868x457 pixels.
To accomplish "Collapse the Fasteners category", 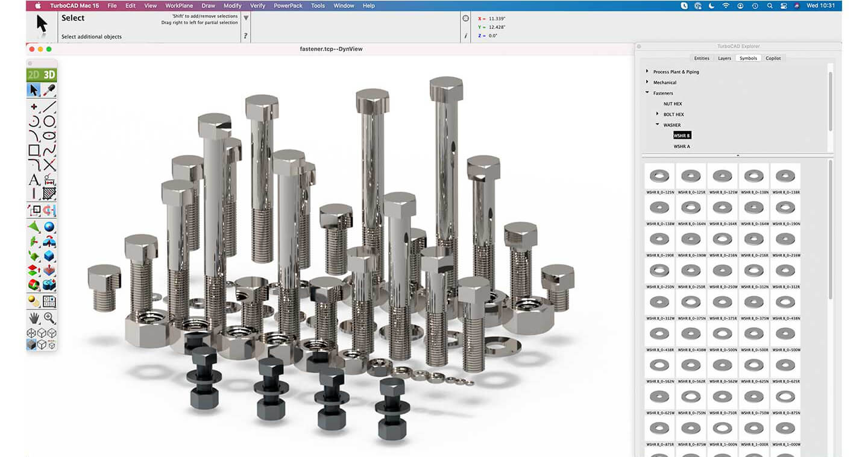I will tap(647, 93).
